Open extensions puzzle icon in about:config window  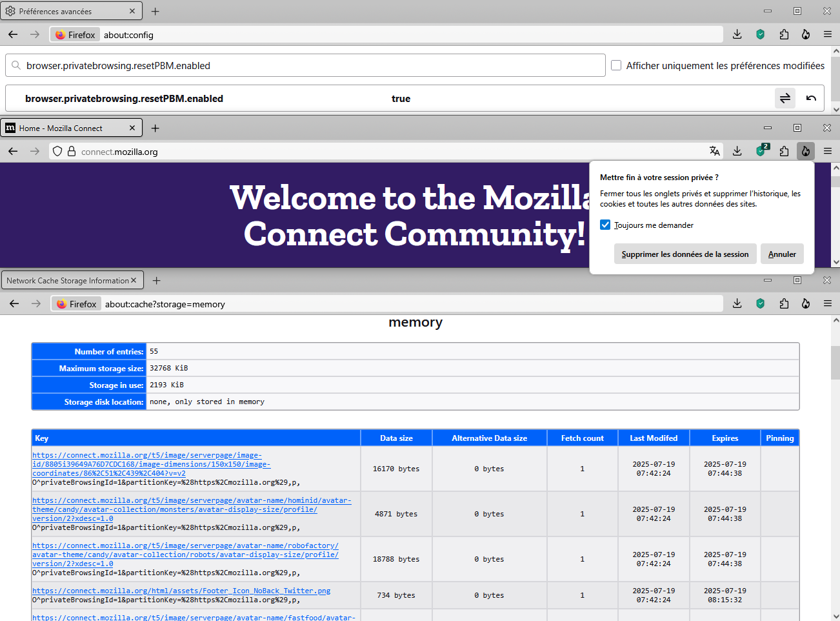pos(784,34)
